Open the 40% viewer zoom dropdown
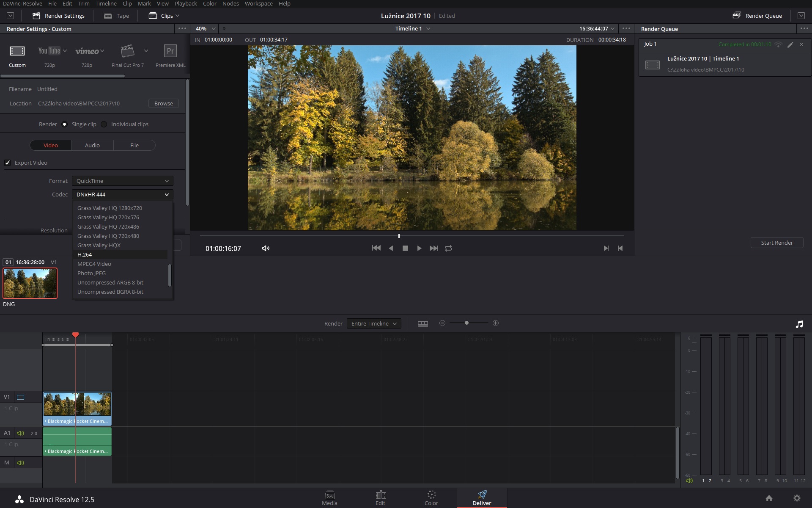 (206, 29)
